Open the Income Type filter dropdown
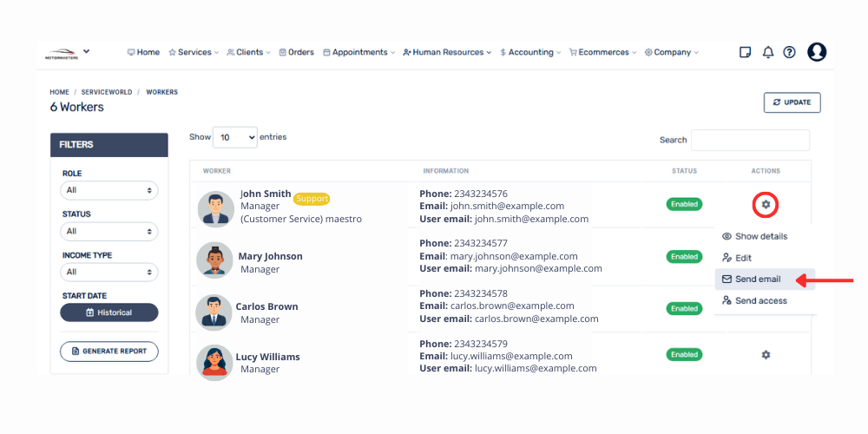 click(108, 273)
